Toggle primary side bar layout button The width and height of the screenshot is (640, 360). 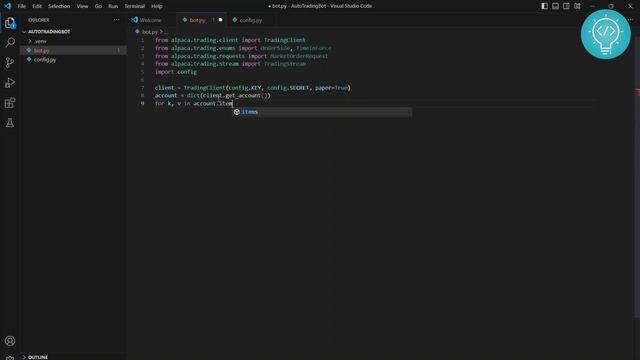click(544, 6)
